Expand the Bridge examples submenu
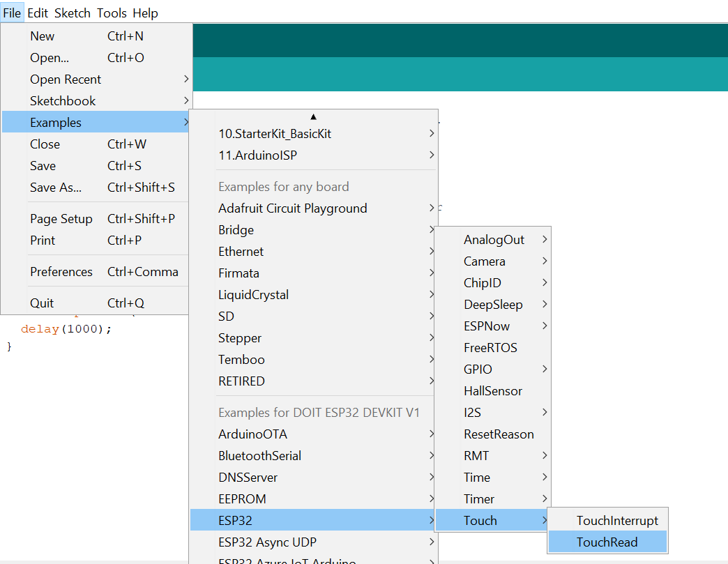 pyautogui.click(x=313, y=230)
